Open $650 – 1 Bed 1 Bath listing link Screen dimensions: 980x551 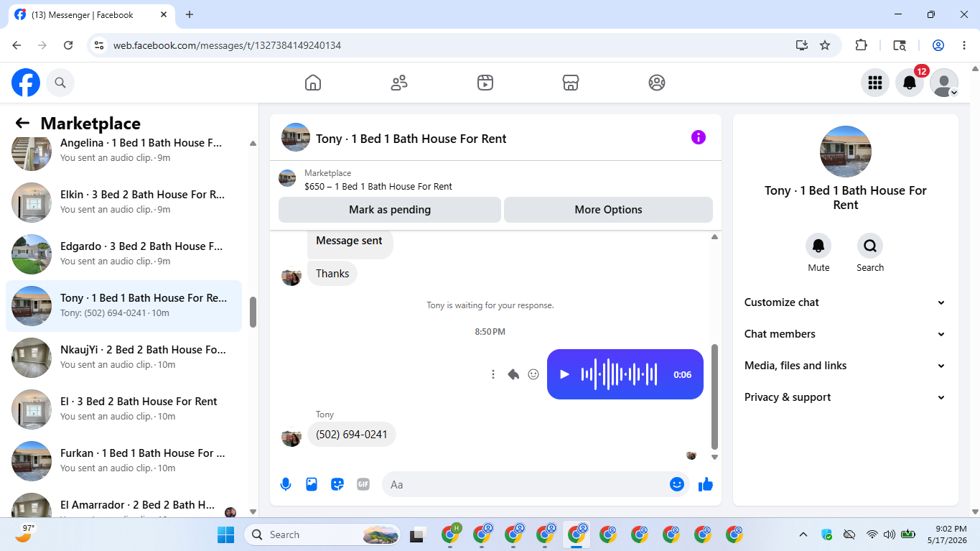(x=378, y=186)
